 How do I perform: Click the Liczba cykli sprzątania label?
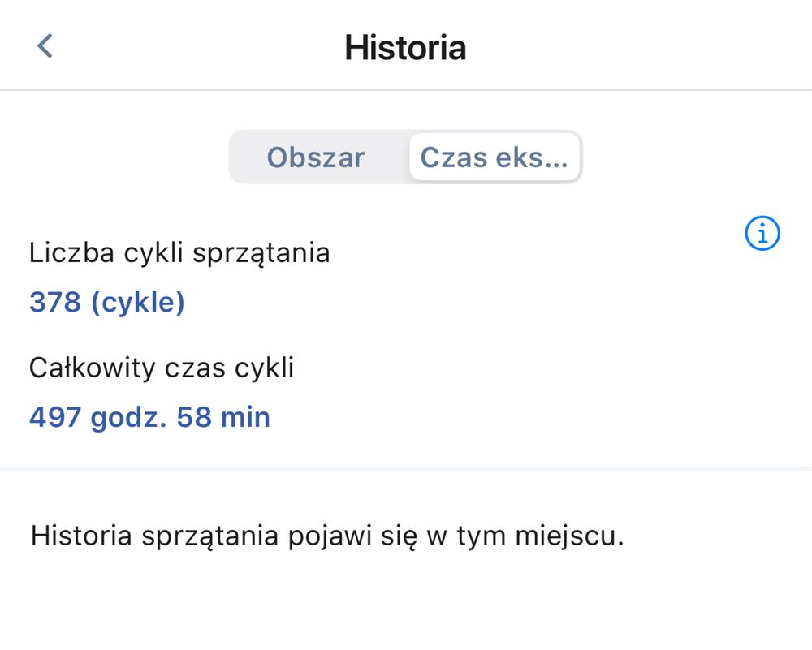pyautogui.click(x=179, y=253)
